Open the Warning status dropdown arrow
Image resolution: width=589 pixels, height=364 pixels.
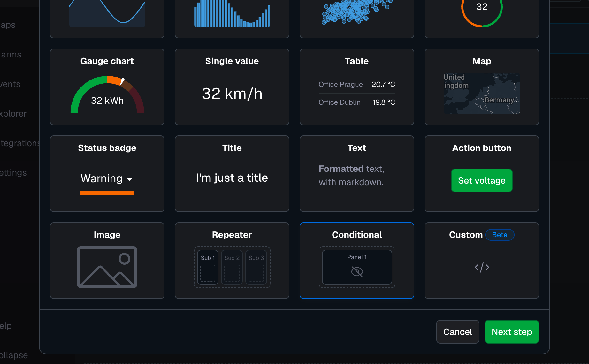(129, 179)
